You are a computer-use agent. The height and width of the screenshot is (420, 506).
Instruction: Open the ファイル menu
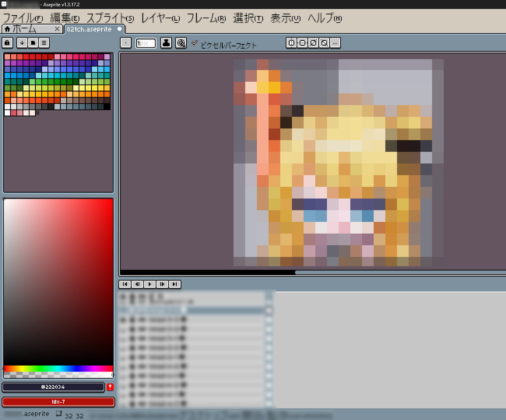coord(23,18)
